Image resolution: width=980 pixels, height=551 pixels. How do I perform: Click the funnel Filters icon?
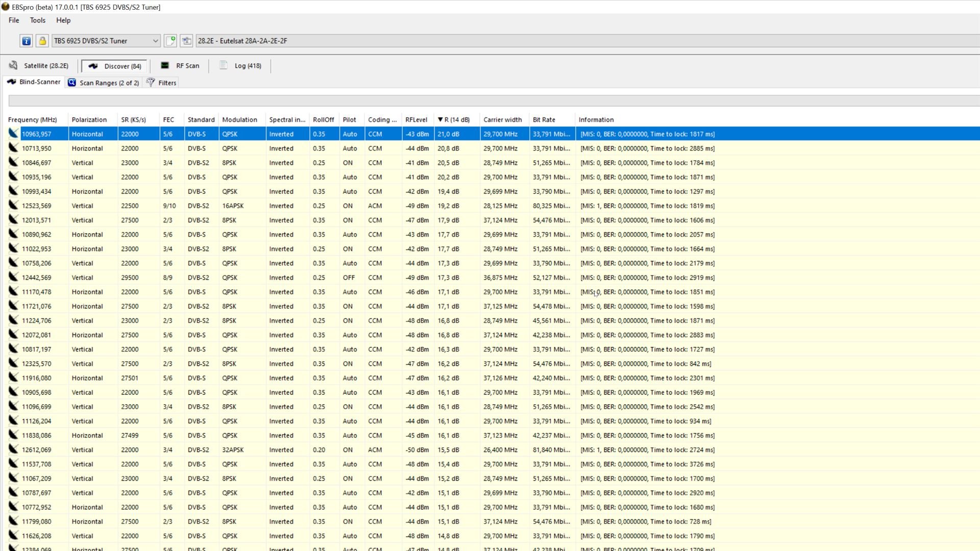click(x=151, y=83)
